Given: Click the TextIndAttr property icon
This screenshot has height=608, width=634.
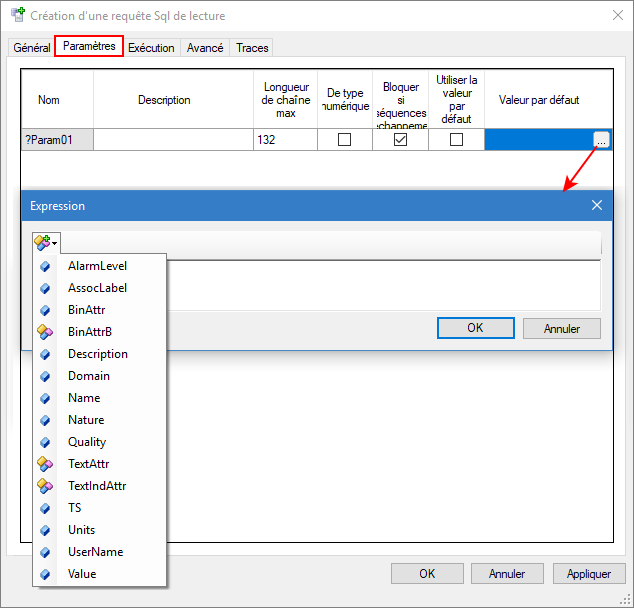Looking at the screenshot, I should tap(45, 486).
